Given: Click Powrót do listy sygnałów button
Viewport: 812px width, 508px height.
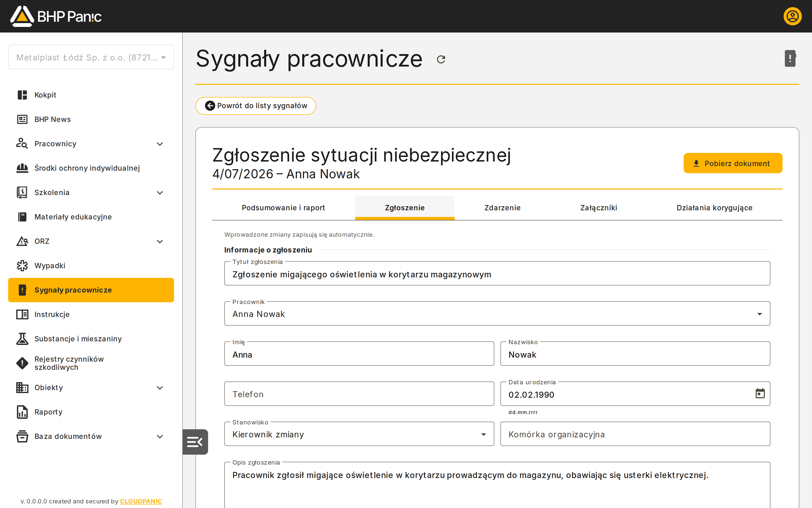Looking at the screenshot, I should (x=256, y=106).
